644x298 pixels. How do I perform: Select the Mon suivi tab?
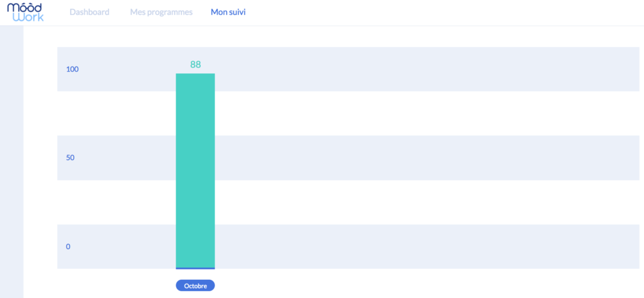pyautogui.click(x=228, y=12)
